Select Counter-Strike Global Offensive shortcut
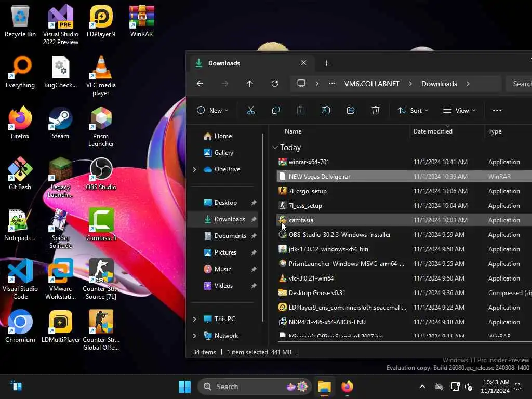The width and height of the screenshot is (532, 399). pyautogui.click(x=101, y=330)
